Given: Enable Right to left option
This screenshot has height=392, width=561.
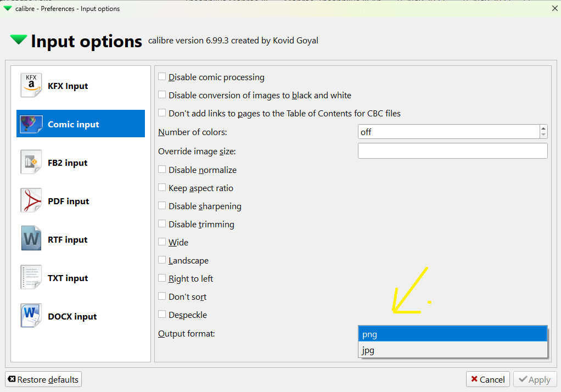Looking at the screenshot, I should click(162, 278).
